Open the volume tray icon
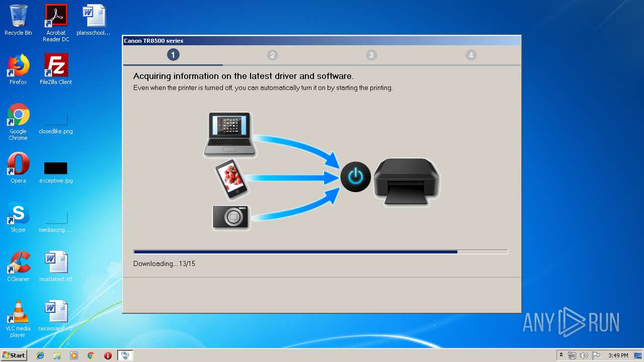 pos(584,355)
